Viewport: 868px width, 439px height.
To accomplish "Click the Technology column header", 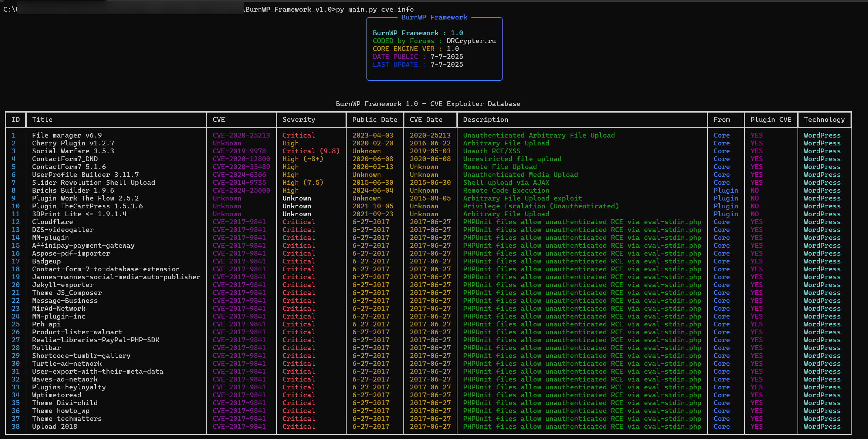I will [824, 119].
